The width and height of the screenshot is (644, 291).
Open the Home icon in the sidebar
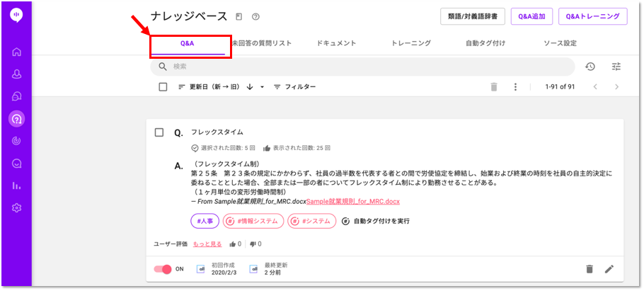pyautogui.click(x=16, y=52)
